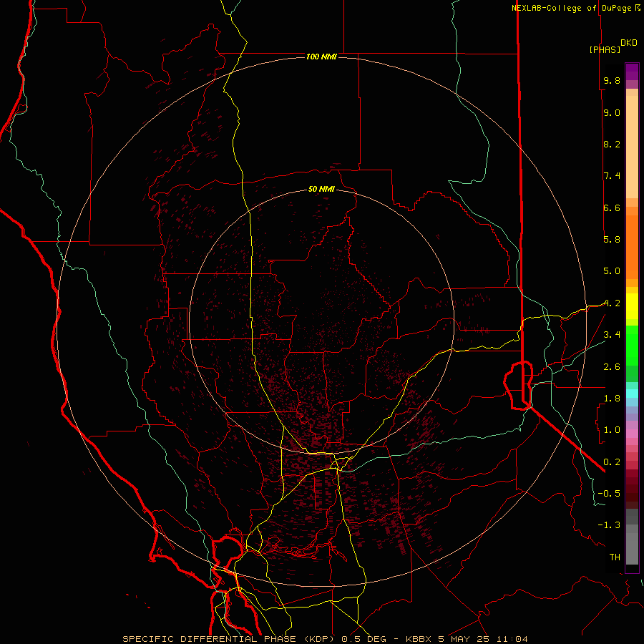Click the 5 MAY 25 date in the footer
Image resolution: width=644 pixels, height=644 pixels.
point(465,639)
